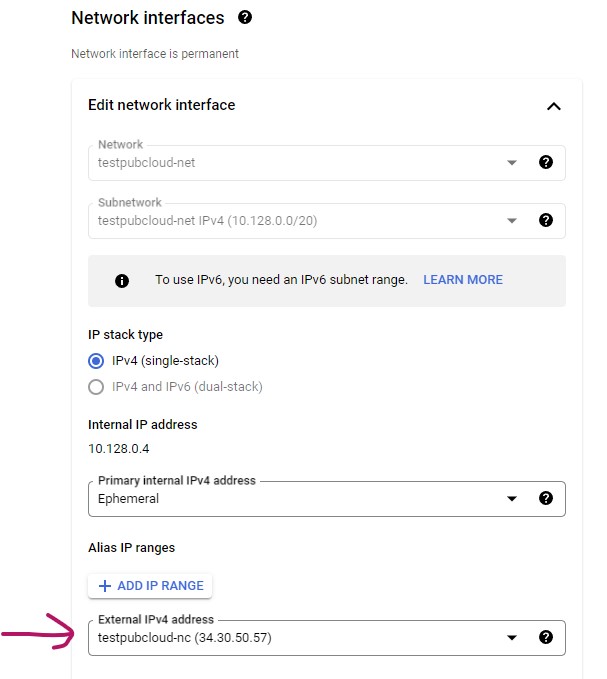
Task: Click the testpubcloud-nc (34.30.50.57) value
Action: pyautogui.click(x=185, y=637)
